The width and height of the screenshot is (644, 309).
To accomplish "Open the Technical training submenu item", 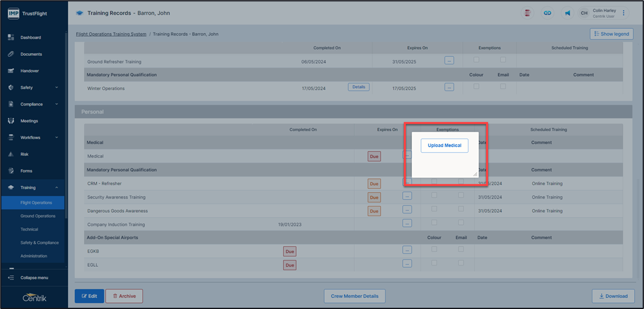I will pos(29,229).
